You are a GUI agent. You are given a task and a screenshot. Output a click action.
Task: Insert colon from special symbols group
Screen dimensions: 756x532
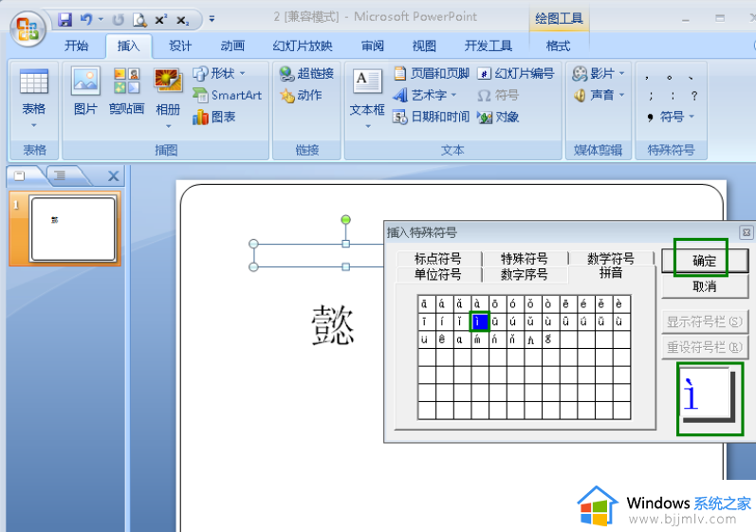(673, 96)
